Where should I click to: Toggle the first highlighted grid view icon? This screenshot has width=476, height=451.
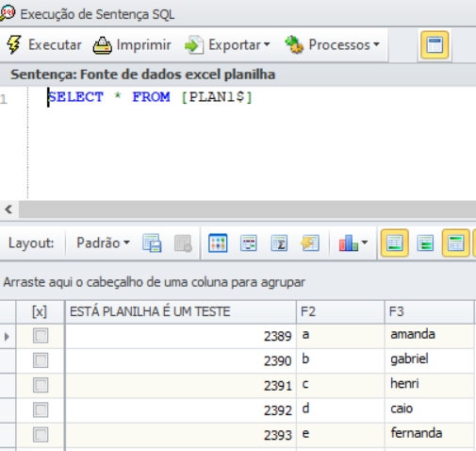(395, 243)
